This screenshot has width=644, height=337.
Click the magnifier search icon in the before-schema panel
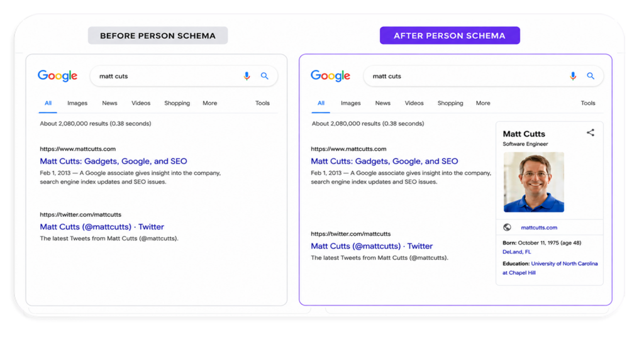click(265, 76)
